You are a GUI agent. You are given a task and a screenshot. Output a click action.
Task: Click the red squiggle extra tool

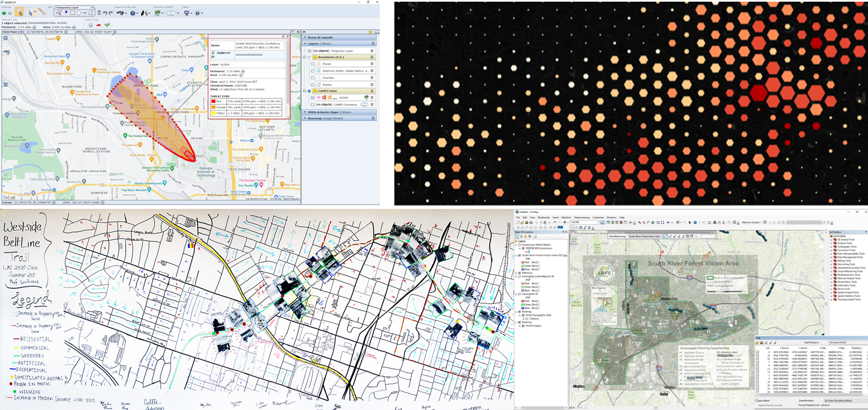[x=99, y=25]
